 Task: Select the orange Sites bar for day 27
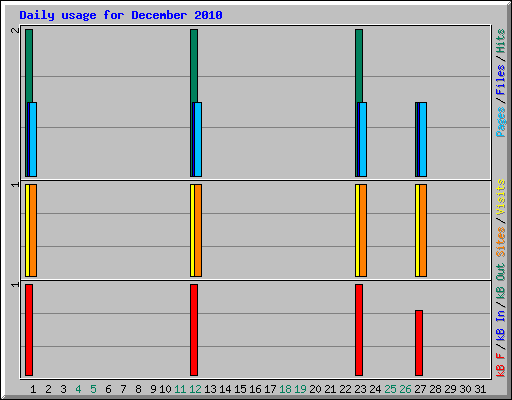point(423,230)
